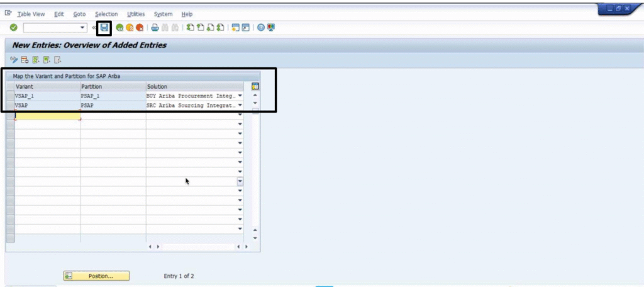Open the Edit menu
The image size is (644, 287).
click(x=59, y=14)
